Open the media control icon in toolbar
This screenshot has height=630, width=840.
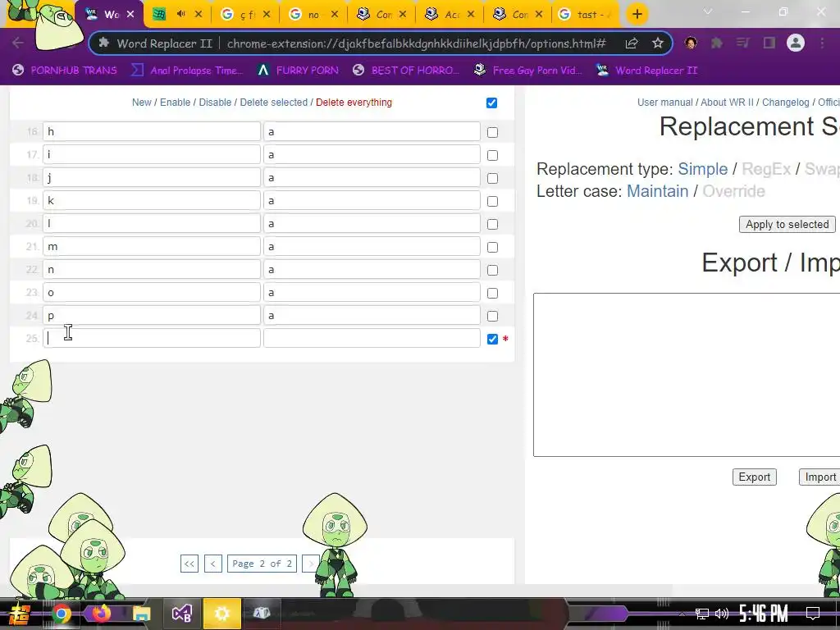click(x=742, y=43)
